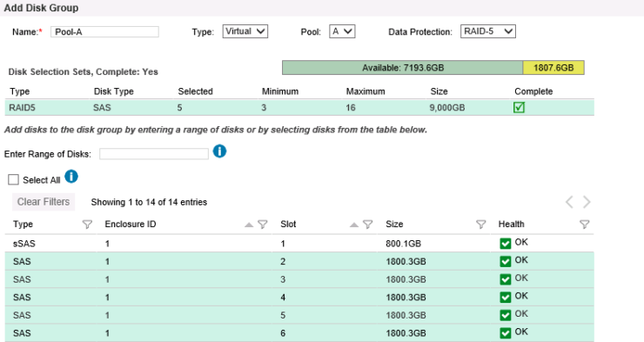644x342 pixels.
Task: Open the Enclosure ID column filter icon
Action: point(263,225)
